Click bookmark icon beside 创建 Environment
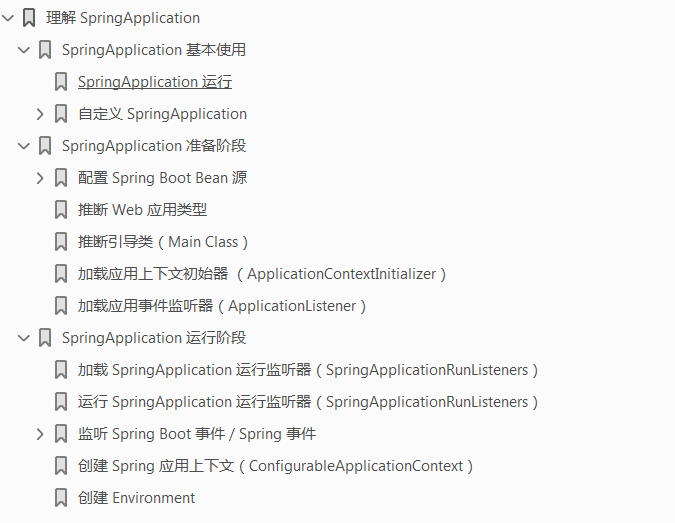 point(61,498)
